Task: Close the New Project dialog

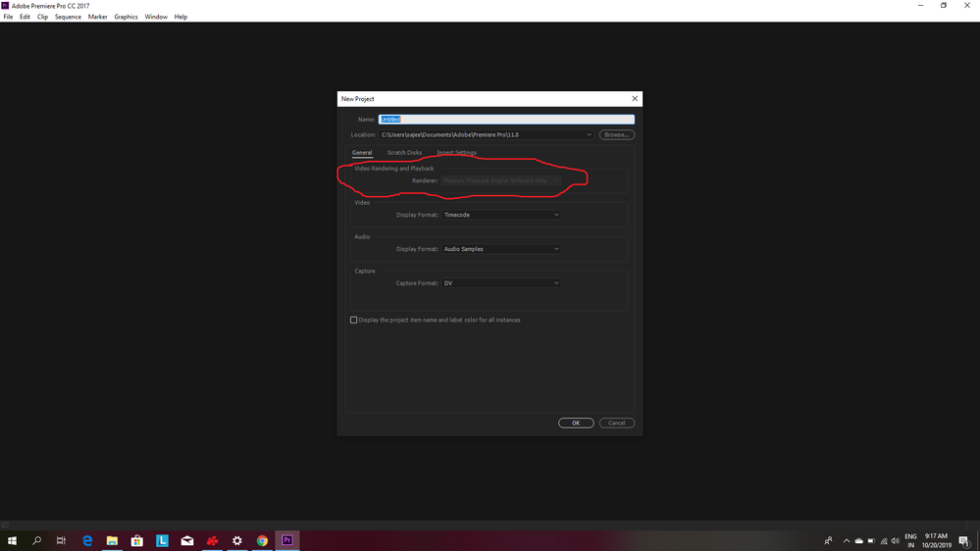Action: pyautogui.click(x=635, y=99)
